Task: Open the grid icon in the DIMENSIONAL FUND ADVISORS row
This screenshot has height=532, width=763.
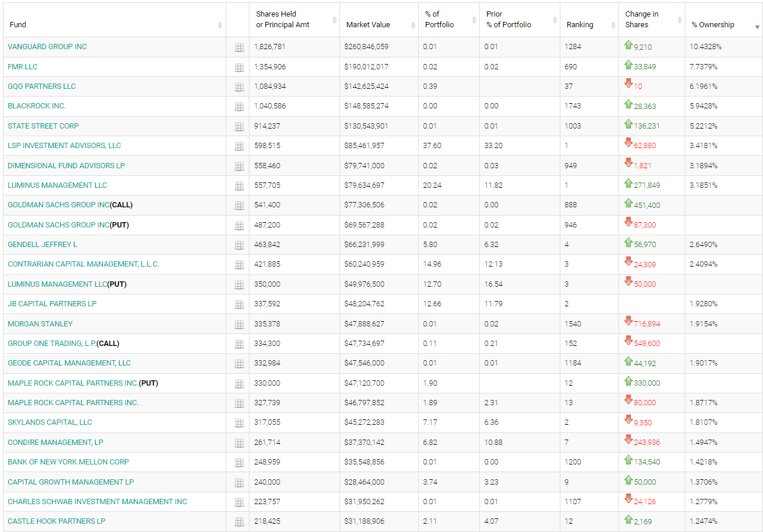Action: coord(239,166)
